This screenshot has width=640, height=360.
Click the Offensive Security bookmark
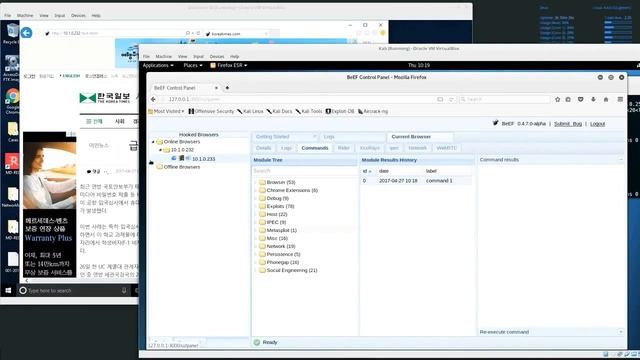[x=211, y=111]
